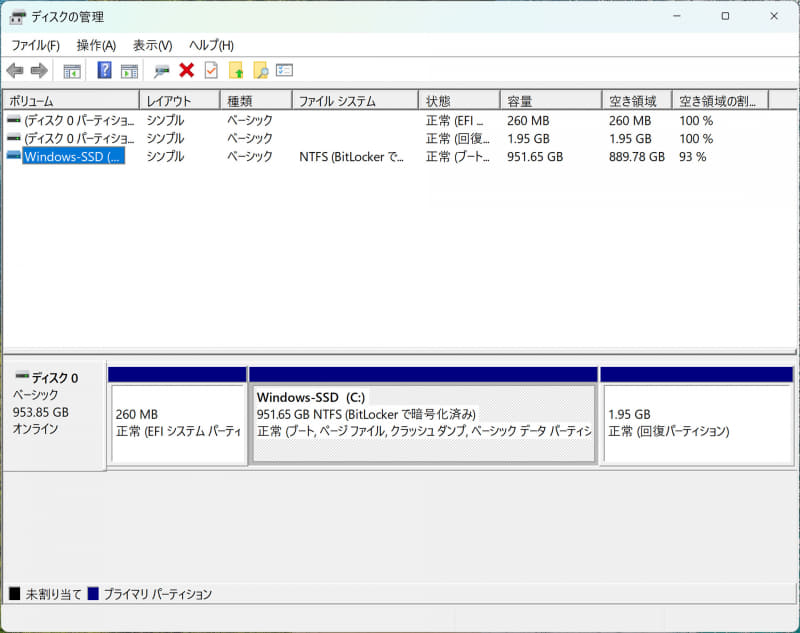Open Help using the blue question mark icon
This screenshot has width=800, height=633.
point(104,70)
